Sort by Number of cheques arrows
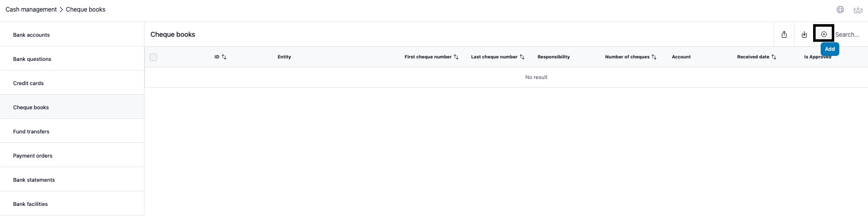Screen dimensions: 868x218 pos(654,57)
